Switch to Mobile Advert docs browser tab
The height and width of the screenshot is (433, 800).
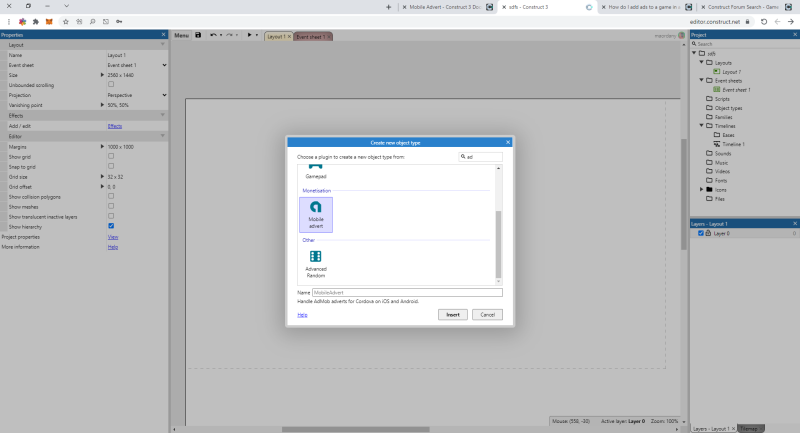click(445, 7)
